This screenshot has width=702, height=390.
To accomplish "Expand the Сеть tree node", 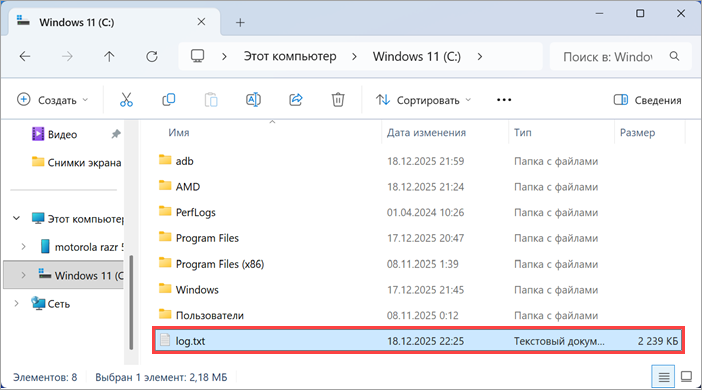I will coord(17,303).
